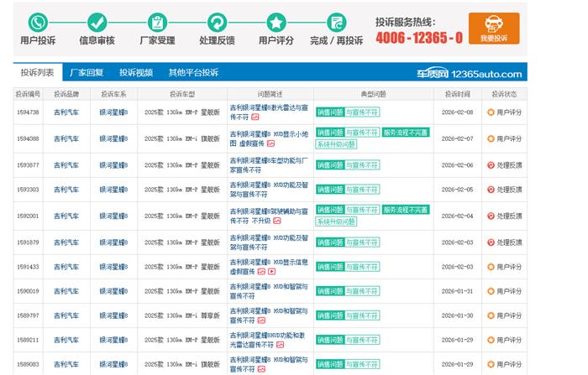Click 系统升级问题 tag in row 1592001
This screenshot has height=375, width=588.
336,221
